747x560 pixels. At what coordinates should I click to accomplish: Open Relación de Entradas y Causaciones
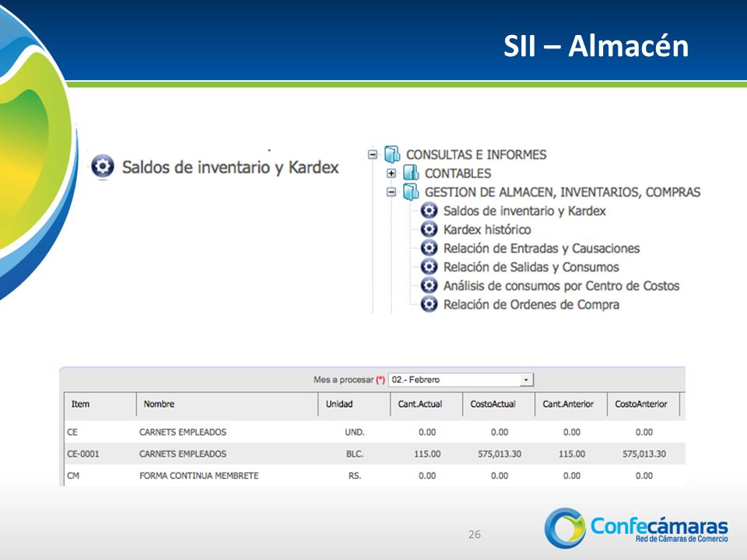(x=542, y=249)
